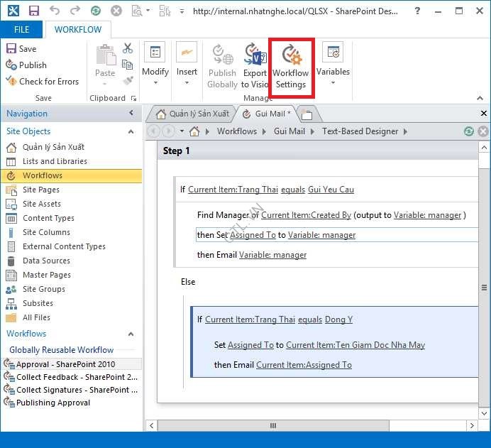The height and width of the screenshot is (448, 491).
Task: Open the FILE tab
Action: (x=21, y=30)
